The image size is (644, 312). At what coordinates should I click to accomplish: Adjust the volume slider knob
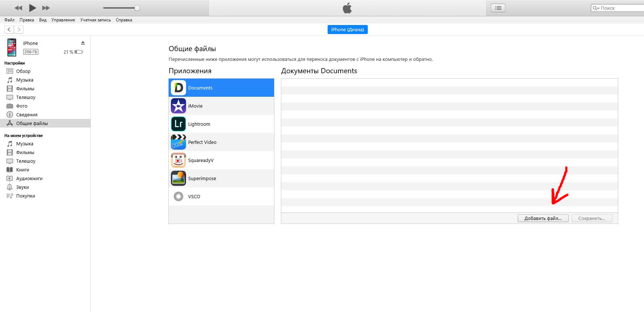coord(137,8)
